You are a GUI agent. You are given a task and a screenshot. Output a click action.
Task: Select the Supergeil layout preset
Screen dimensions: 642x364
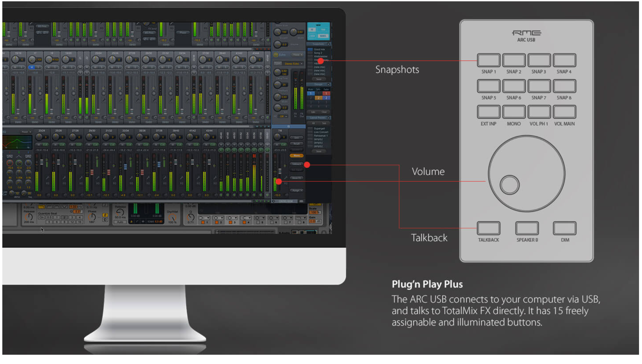[x=319, y=128]
